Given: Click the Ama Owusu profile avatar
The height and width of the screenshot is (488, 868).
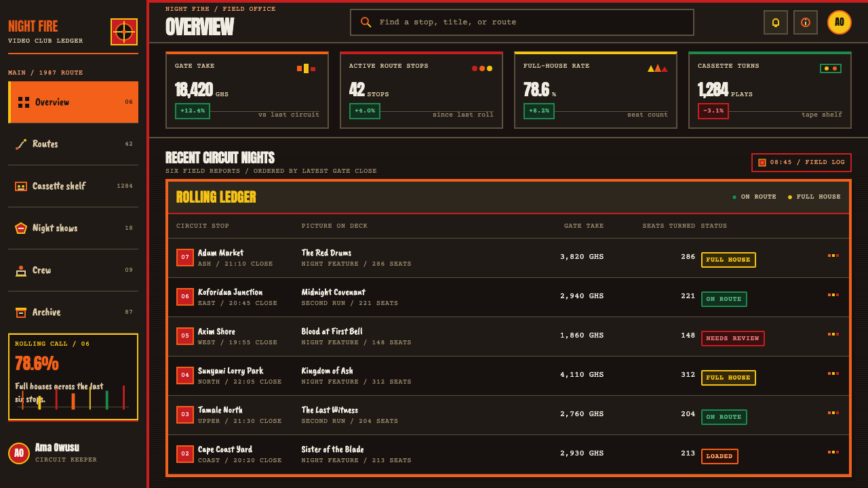Looking at the screenshot, I should coord(19,453).
